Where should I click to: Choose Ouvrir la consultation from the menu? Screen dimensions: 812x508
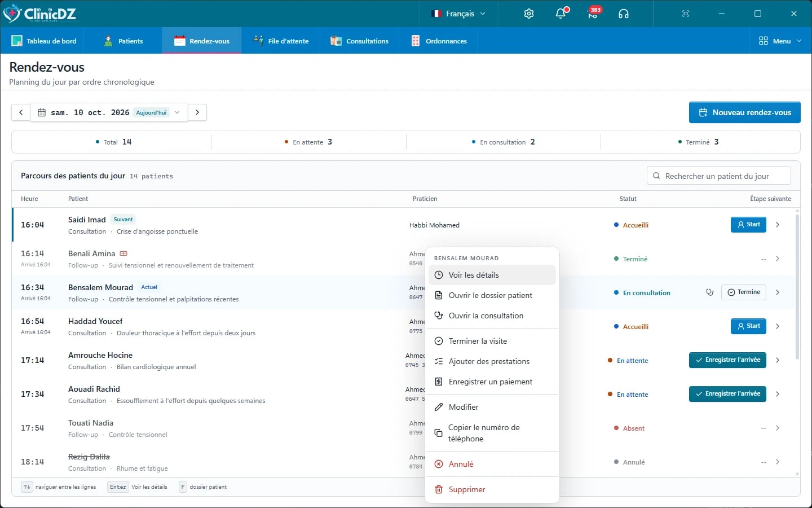pos(492,316)
